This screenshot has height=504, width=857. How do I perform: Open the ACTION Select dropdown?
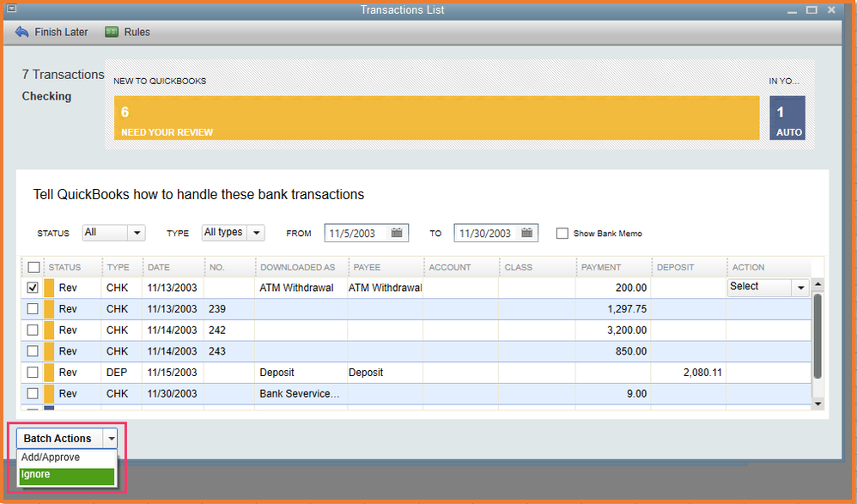coord(769,287)
